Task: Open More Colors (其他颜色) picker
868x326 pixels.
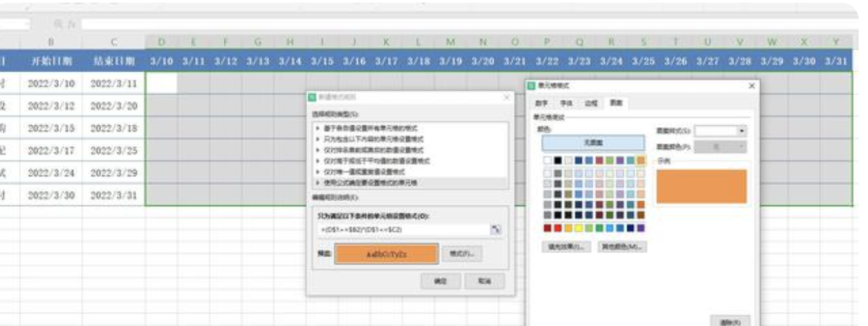Action: 622,246
